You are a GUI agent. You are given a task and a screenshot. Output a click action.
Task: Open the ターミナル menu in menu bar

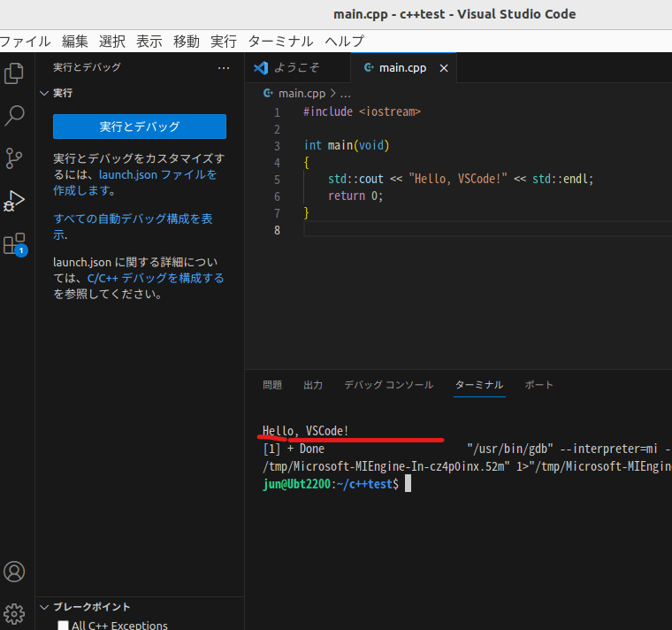tap(280, 42)
